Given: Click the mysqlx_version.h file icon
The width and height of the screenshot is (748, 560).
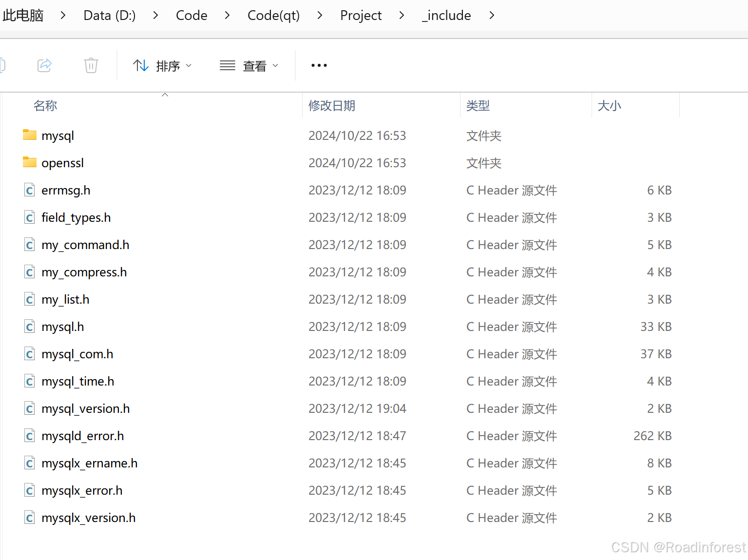Looking at the screenshot, I should pos(30,518).
